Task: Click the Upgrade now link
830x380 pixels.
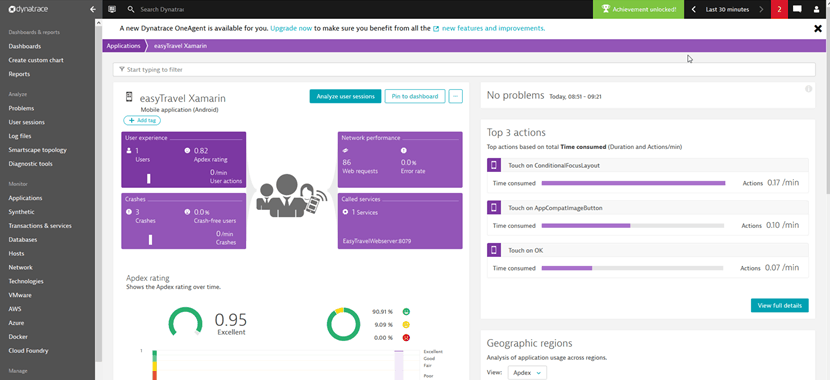Action: tap(291, 29)
